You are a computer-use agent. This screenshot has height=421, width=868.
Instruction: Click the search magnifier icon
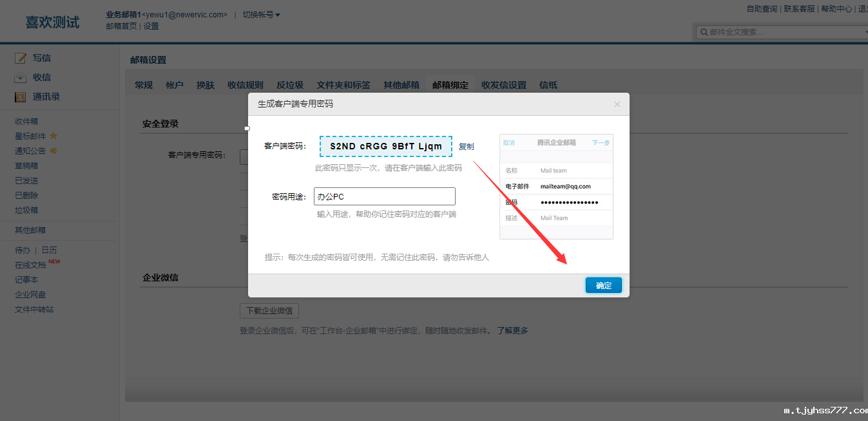704,32
